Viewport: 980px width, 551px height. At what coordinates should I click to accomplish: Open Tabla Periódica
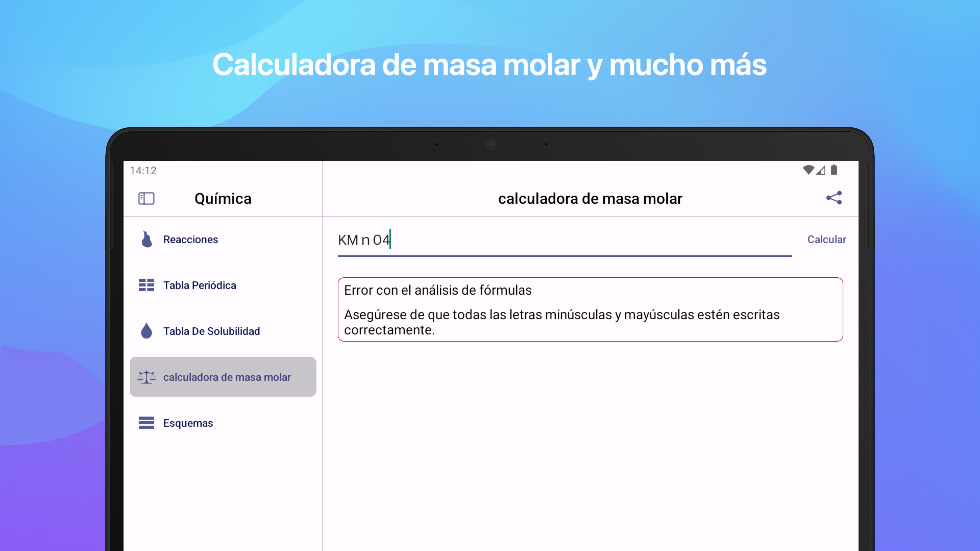223,285
